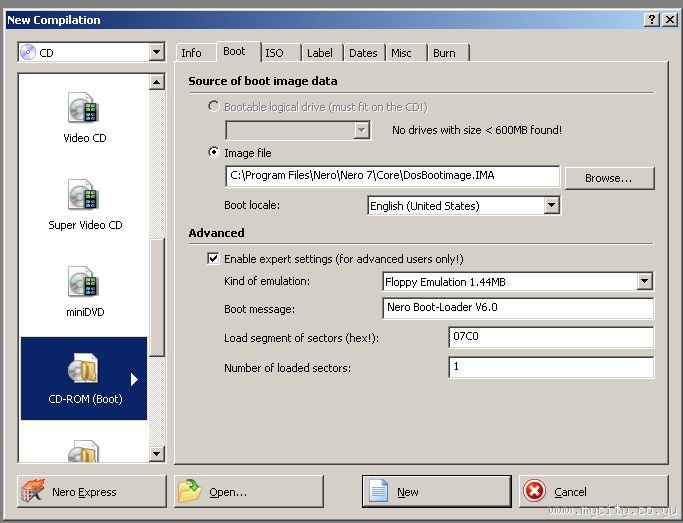The height and width of the screenshot is (523, 683).
Task: Click the image file path field
Action: tap(392, 176)
